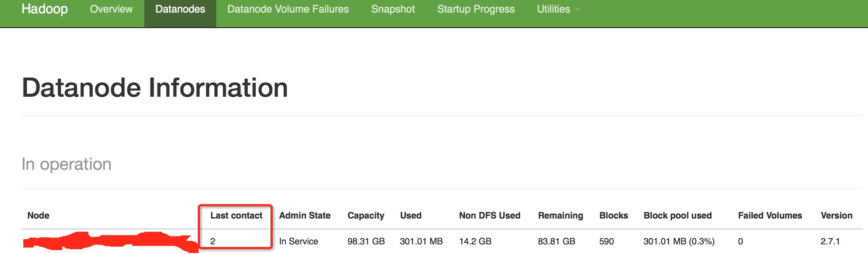Expand the Utilities dropdown menu
The width and height of the screenshot is (868, 254).
[x=558, y=9]
